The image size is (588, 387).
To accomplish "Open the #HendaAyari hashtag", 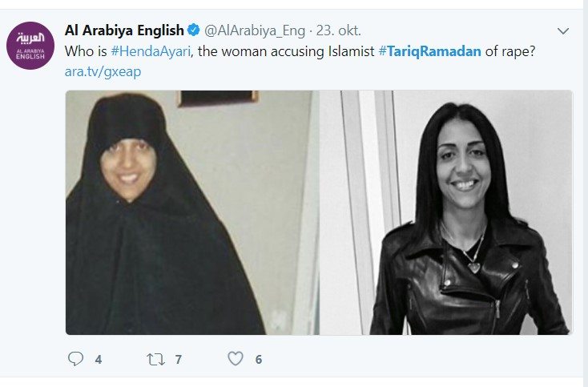I will tap(151, 51).
